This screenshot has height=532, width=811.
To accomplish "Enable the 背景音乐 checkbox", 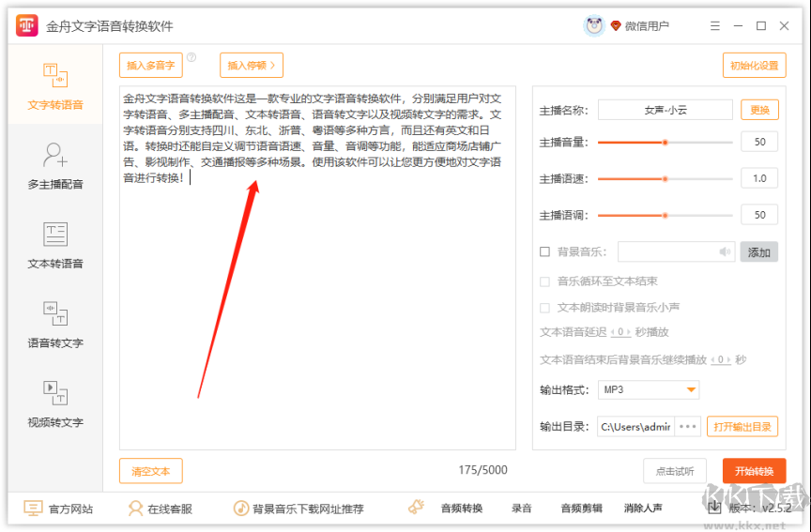I will coord(544,251).
